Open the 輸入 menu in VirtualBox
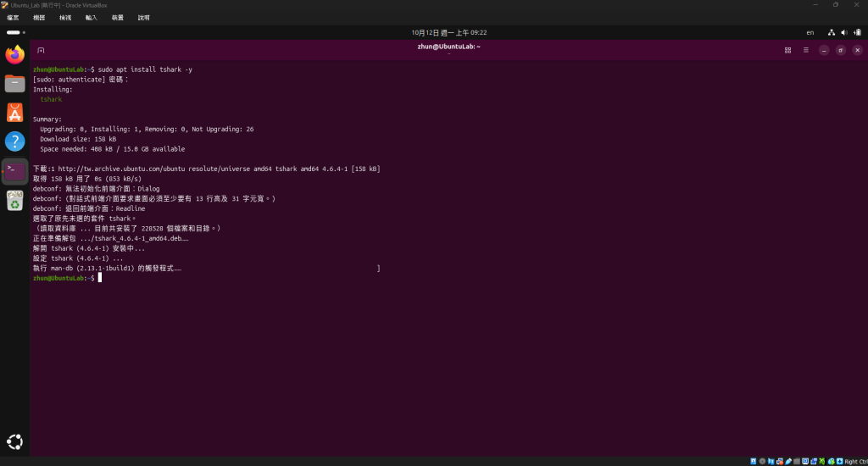This screenshot has width=868, height=466. [x=92, y=18]
